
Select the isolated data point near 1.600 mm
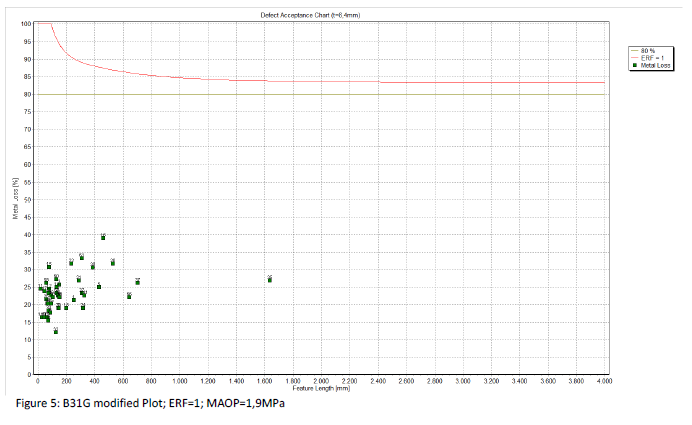(269, 279)
